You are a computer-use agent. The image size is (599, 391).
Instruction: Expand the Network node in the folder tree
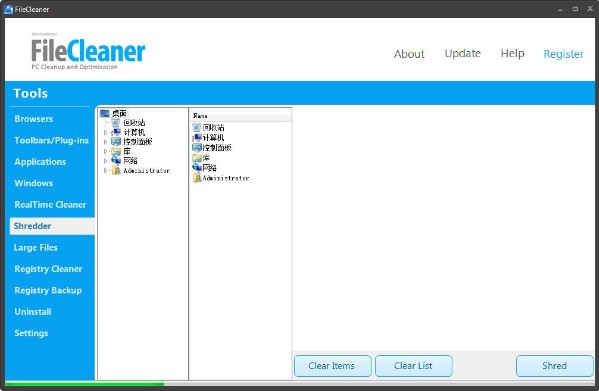click(105, 161)
